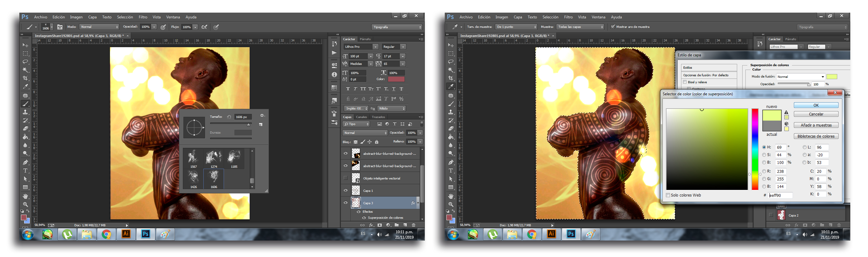Select Clone Stamp tool in left window
This screenshot has height=257, width=868.
tap(25, 112)
